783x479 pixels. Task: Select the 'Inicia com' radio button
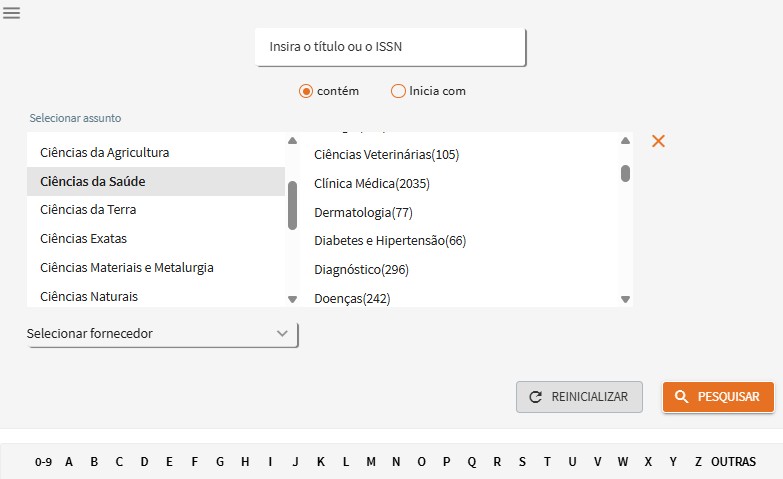tap(398, 91)
